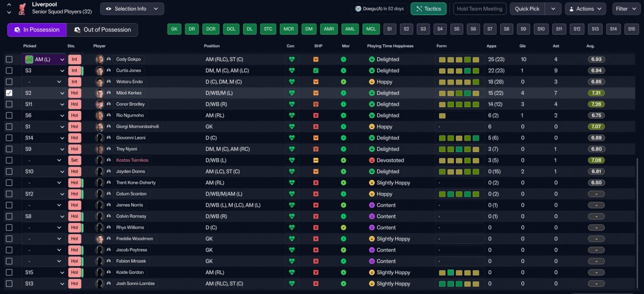
Task: Click Trent Kone-Doherty's slightly happy face icon
Action: click(x=372, y=183)
